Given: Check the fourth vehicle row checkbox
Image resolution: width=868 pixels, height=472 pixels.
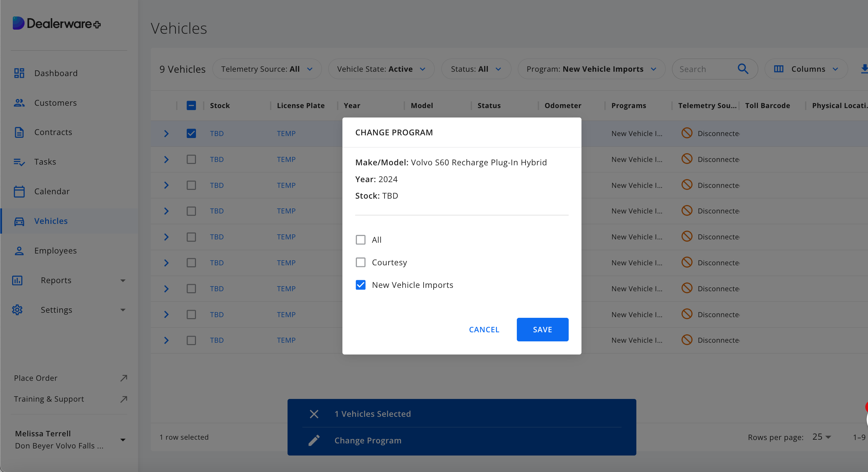Looking at the screenshot, I should (x=191, y=211).
